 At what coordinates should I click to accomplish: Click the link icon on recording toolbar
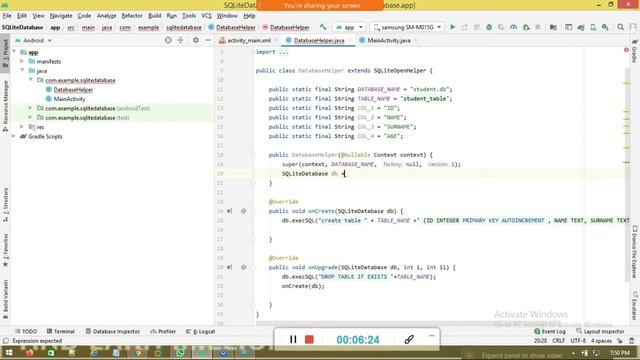click(x=409, y=339)
